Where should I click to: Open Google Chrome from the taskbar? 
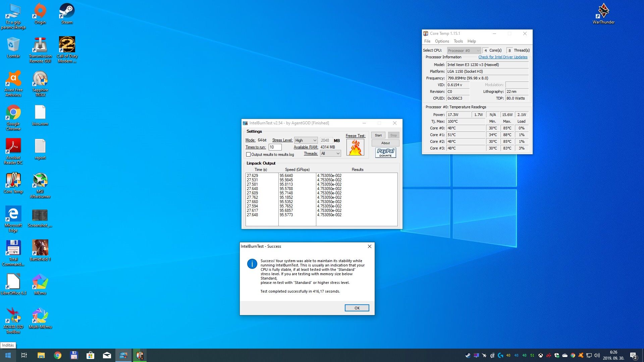[58, 355]
